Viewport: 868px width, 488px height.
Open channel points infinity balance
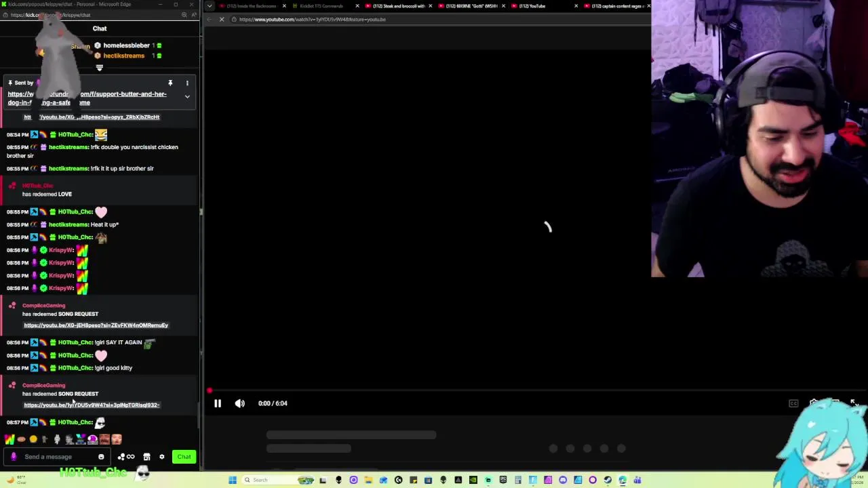(x=126, y=457)
